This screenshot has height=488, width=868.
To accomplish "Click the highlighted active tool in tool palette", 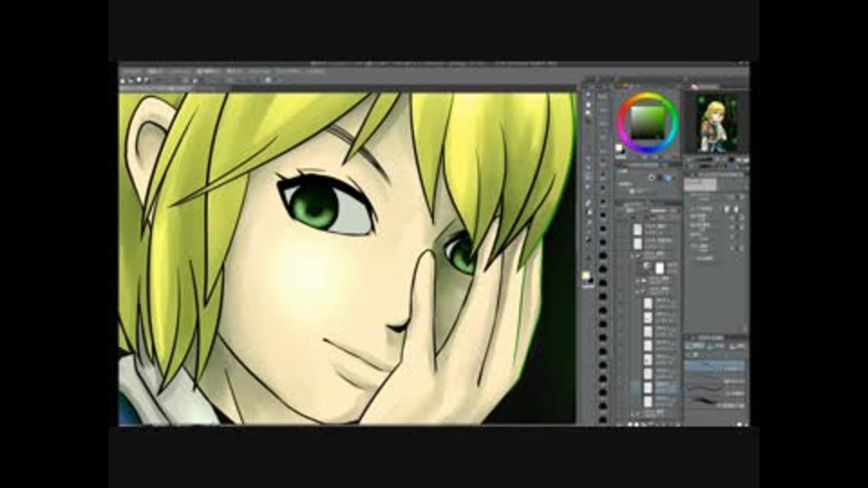I will pos(588,177).
